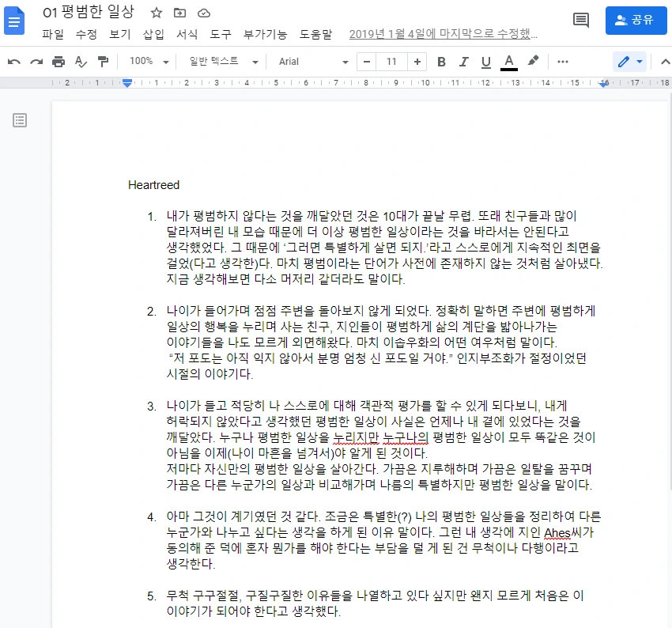Open the editing mode pencil dropdown
The height and width of the screenshot is (628, 672).
coord(629,62)
